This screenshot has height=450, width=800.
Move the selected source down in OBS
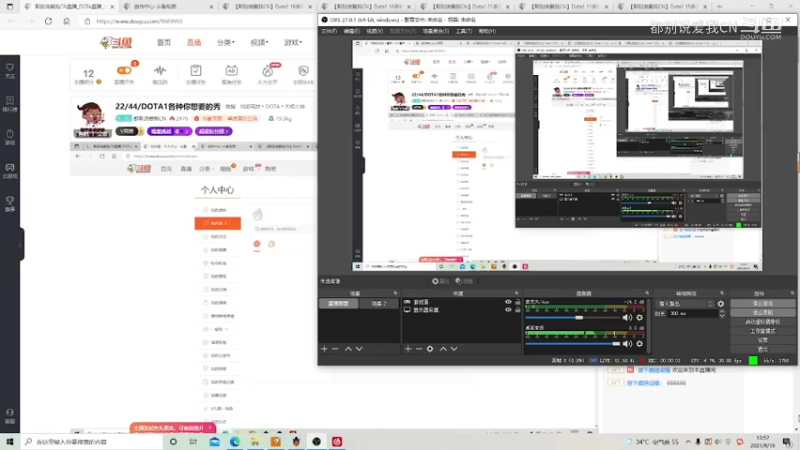click(454, 349)
